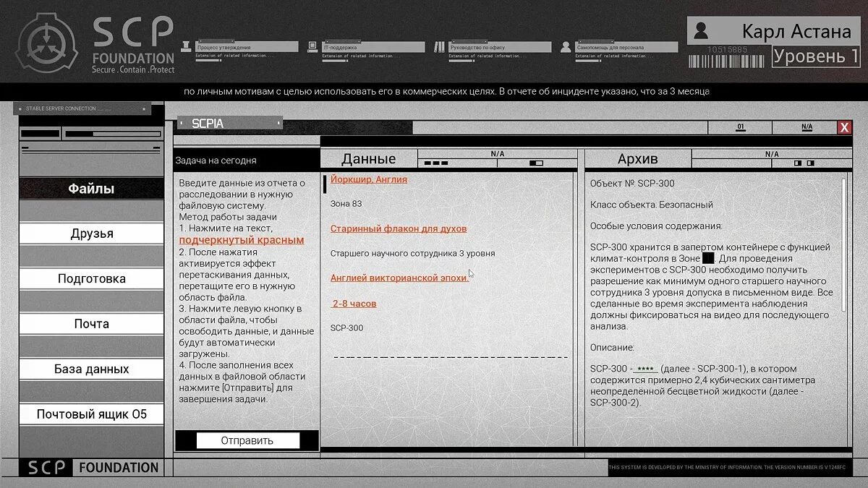Click the text Зона 83 in data panel
The image size is (868, 488).
[x=346, y=204]
